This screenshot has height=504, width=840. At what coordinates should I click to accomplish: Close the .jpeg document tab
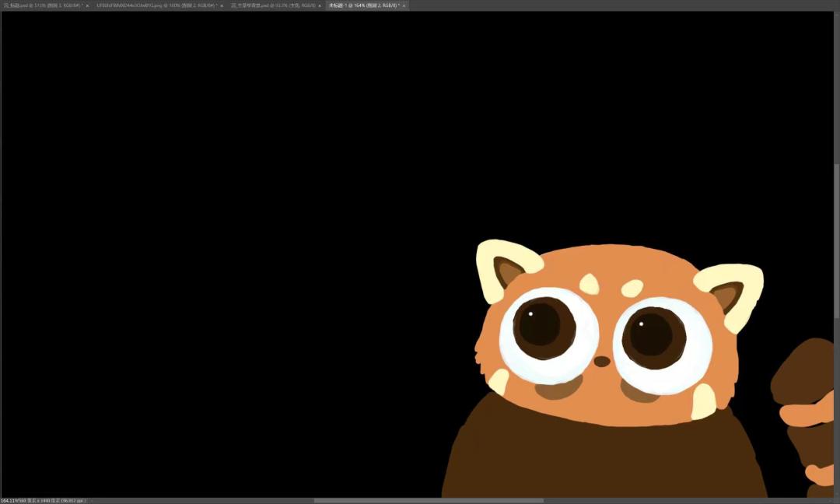[x=222, y=5]
